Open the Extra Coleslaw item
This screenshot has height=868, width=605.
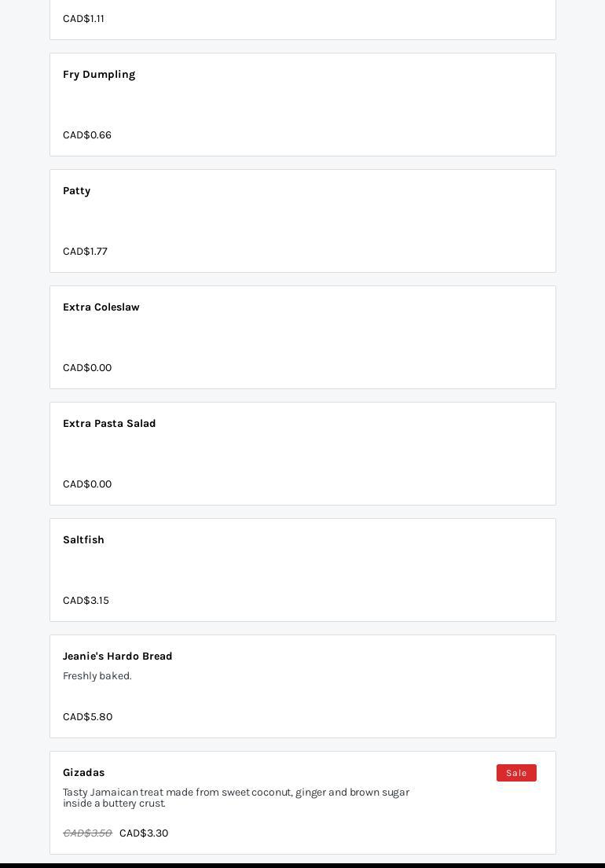(101, 307)
